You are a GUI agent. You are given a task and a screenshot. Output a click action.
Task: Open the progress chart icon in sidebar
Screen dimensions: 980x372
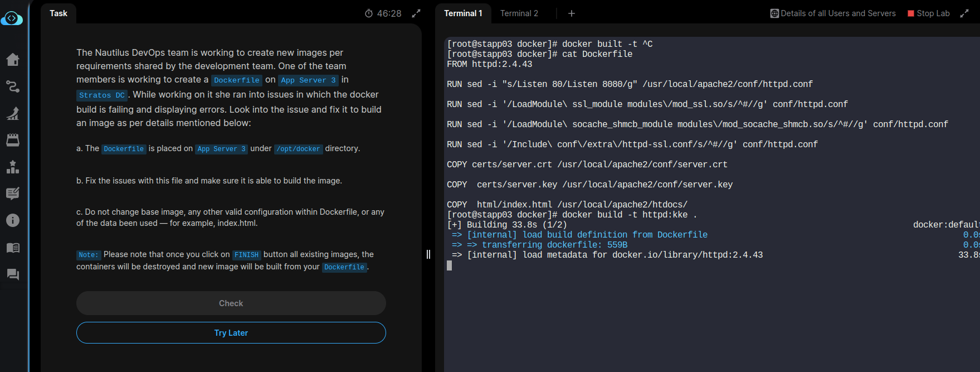pos(13,113)
